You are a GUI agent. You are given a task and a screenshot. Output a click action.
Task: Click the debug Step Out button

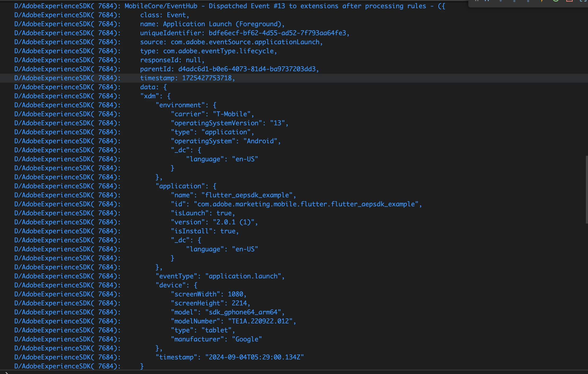click(528, 1)
